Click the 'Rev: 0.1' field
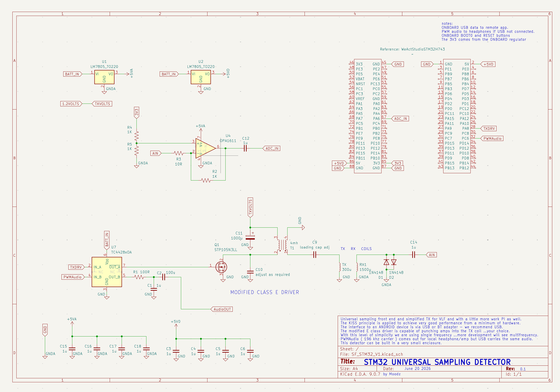 coord(516,369)
